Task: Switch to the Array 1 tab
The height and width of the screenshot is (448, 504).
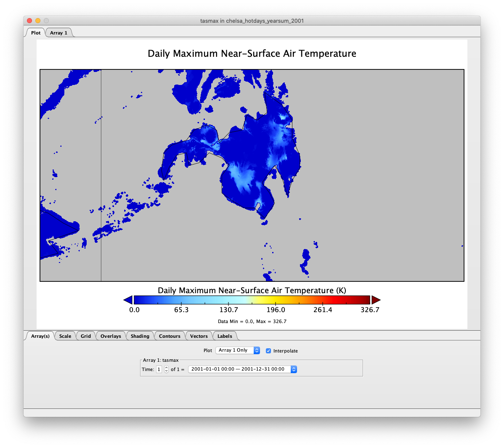Action: pos(58,33)
